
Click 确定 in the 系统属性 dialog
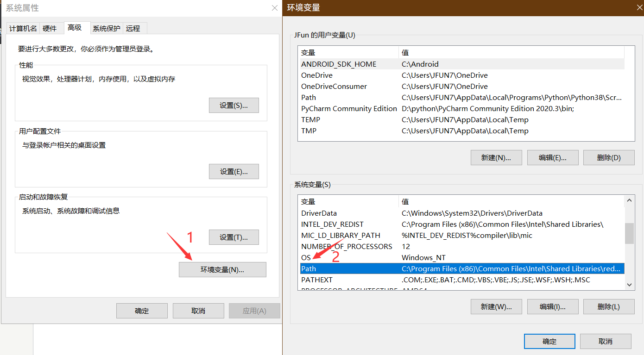142,311
